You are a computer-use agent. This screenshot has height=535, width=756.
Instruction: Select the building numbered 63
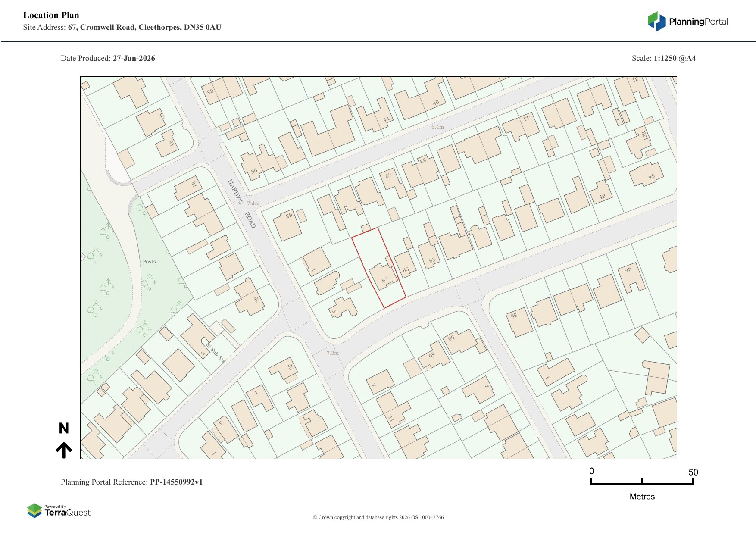point(430,255)
